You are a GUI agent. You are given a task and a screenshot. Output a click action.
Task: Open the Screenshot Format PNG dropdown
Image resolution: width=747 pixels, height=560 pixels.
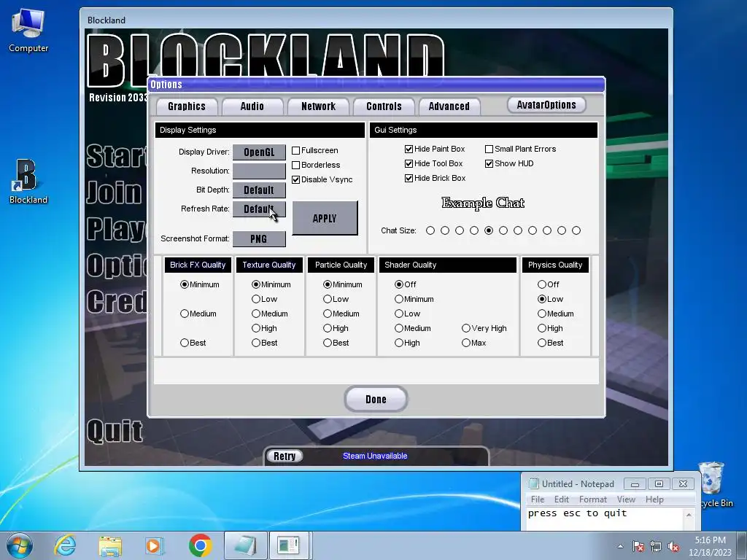259,239
